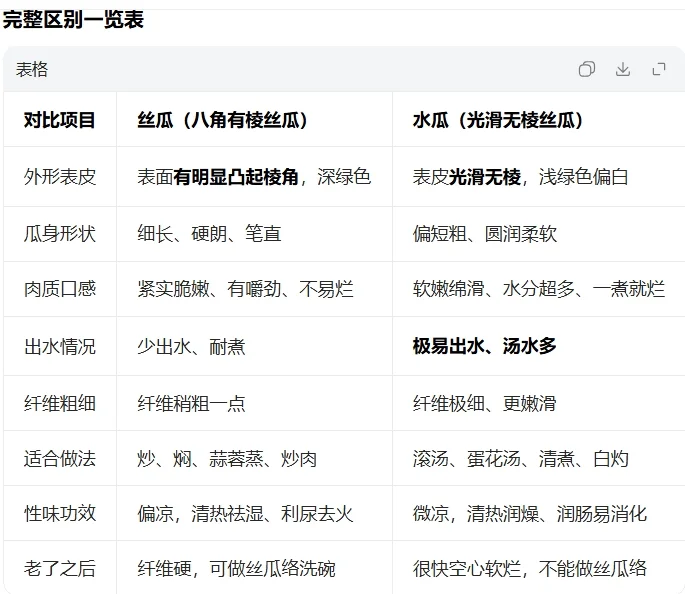Viewport: 685px width, 594px height.
Task: Click the 老了之后 row label
Action: tap(60, 569)
